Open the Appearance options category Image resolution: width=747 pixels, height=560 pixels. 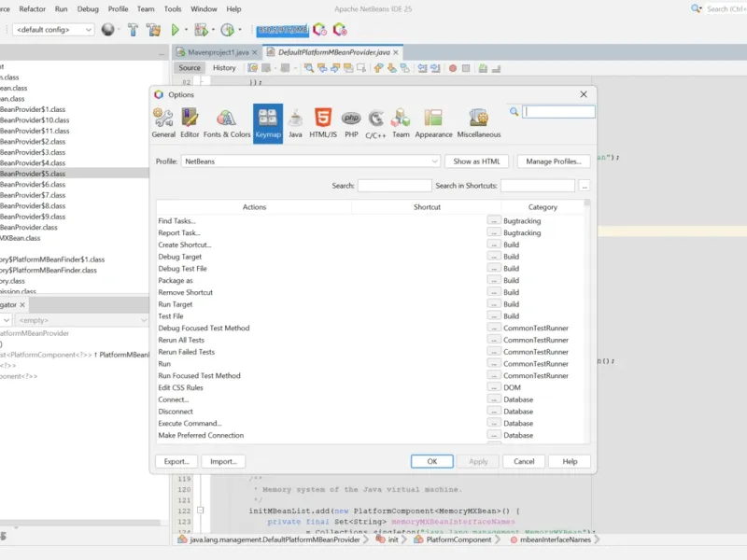433,123
